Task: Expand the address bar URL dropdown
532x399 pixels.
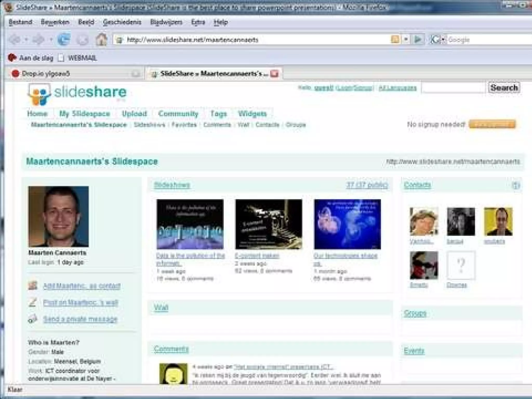Action: [x=406, y=39]
